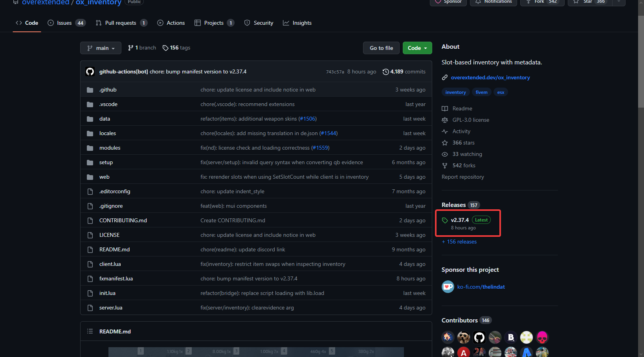
Task: Open the README outline list icon
Action: click(x=90, y=331)
